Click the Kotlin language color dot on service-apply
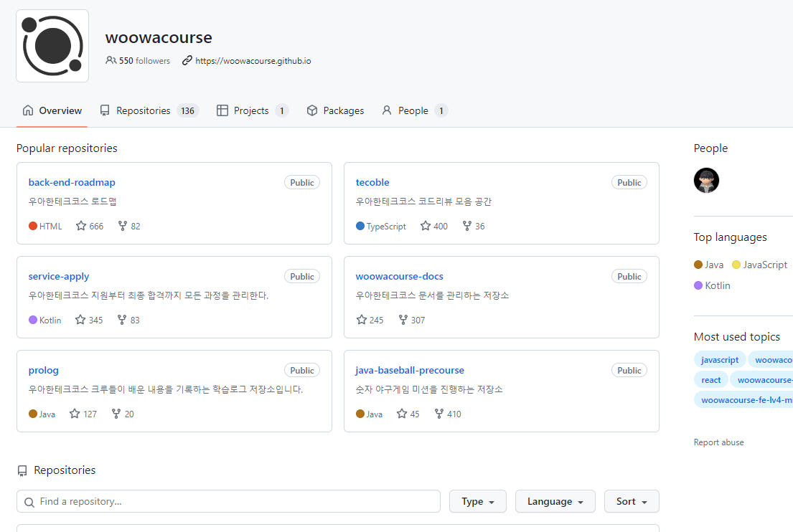 33,320
